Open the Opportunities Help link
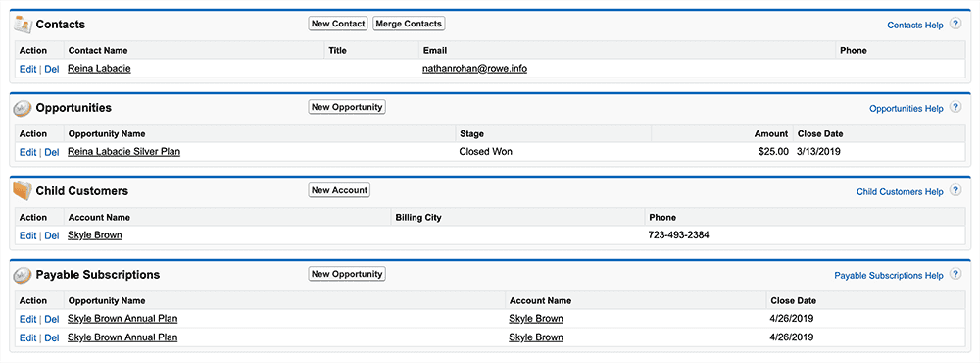Image resolution: width=980 pixels, height=363 pixels. (906, 108)
